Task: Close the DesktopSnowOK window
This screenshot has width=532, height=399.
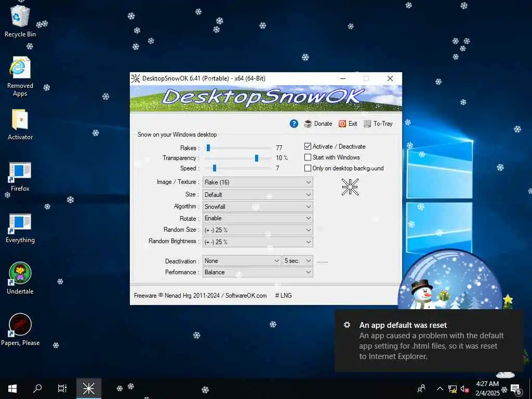Action: pyautogui.click(x=390, y=78)
